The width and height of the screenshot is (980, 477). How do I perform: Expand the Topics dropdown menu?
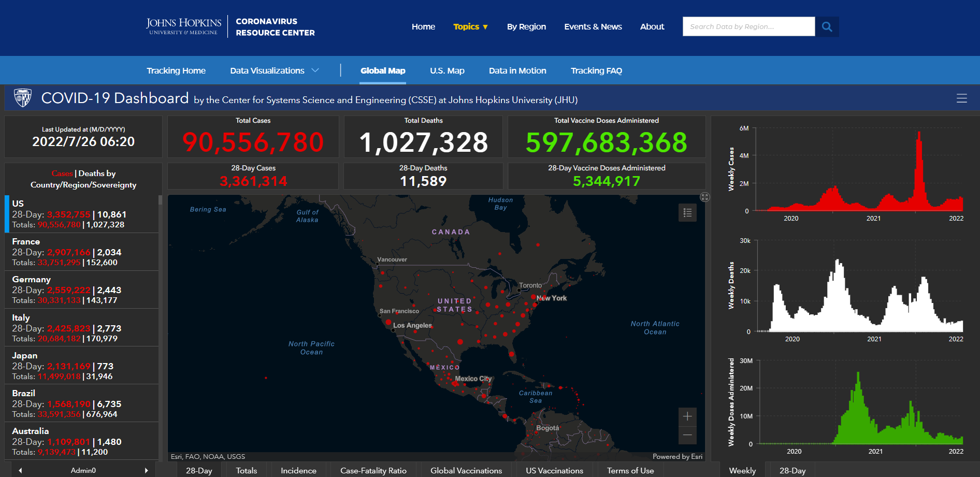coord(470,26)
